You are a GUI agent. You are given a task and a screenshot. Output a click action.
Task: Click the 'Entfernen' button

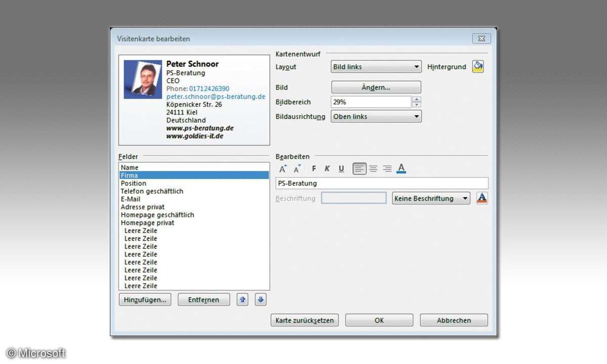click(204, 300)
